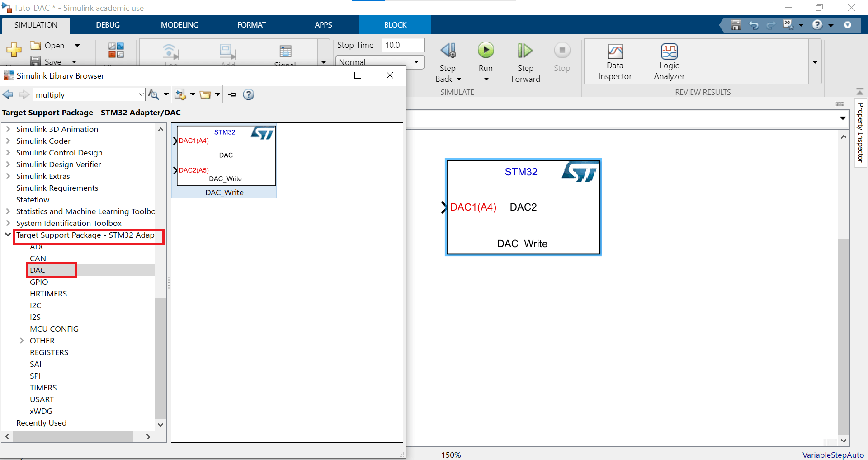868x460 pixels.
Task: Open the simulation mode Normal dropdown
Action: point(380,62)
